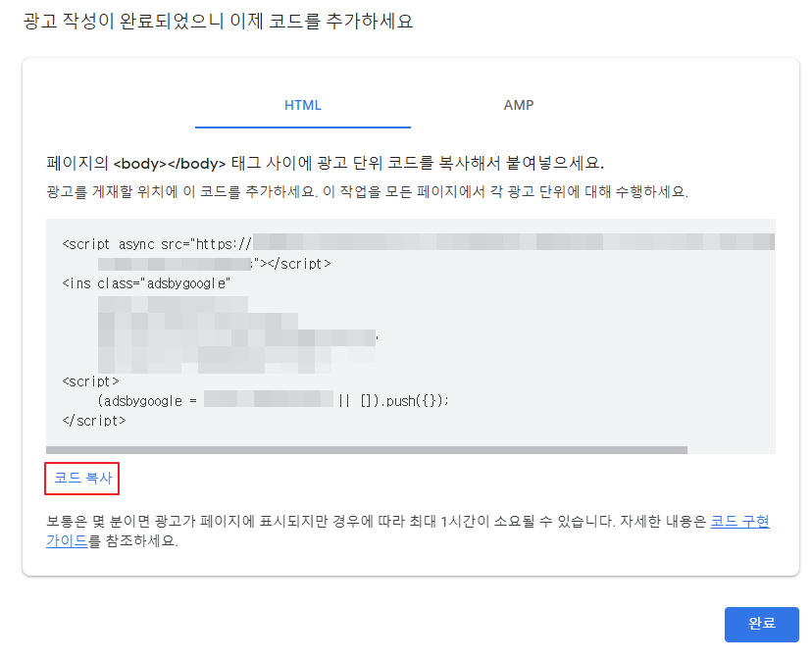Viewport: 812px width, 661px height.
Task: Click the ins class="adsbygoogle" line
Action: pyautogui.click(x=146, y=283)
